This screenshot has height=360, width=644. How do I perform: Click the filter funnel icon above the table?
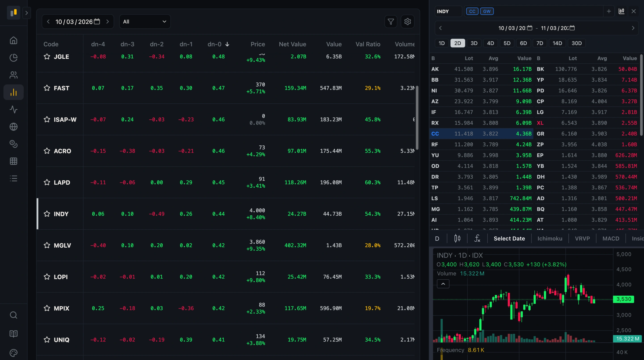[x=391, y=21]
